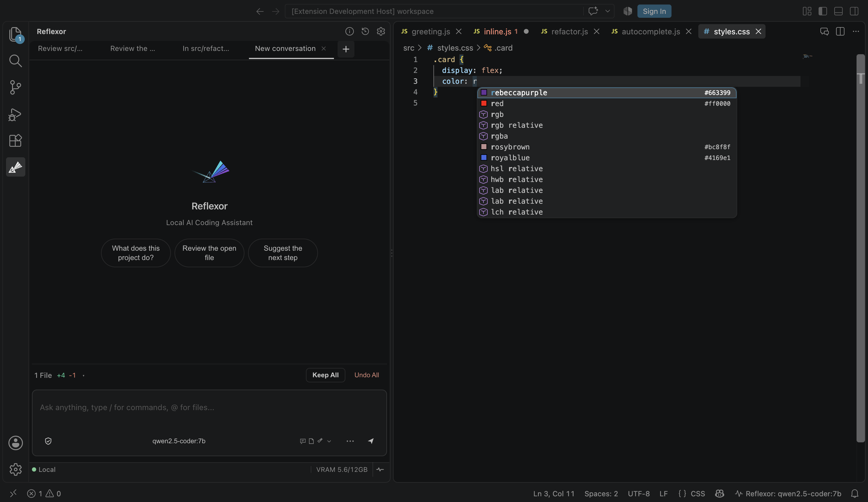Open the customize layout control

[x=807, y=11]
